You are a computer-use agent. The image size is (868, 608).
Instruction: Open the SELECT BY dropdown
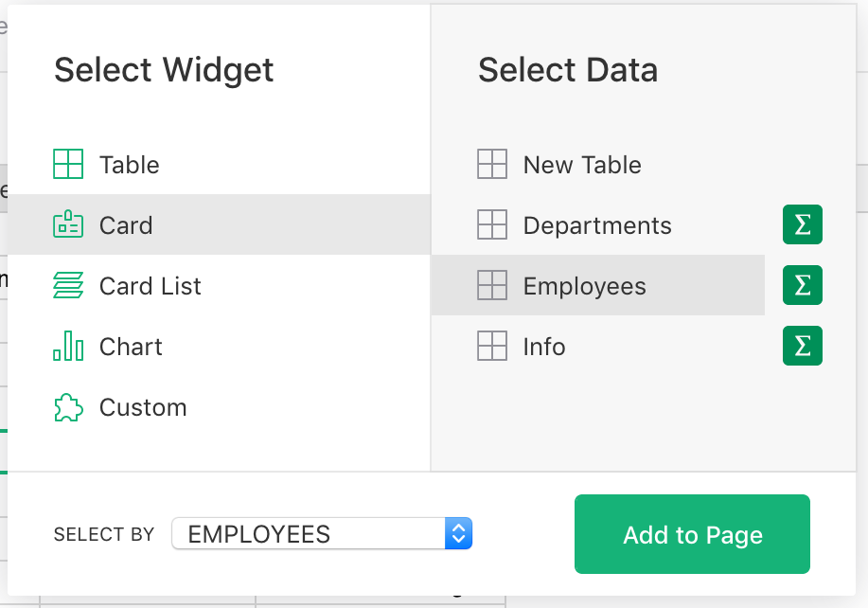(322, 533)
